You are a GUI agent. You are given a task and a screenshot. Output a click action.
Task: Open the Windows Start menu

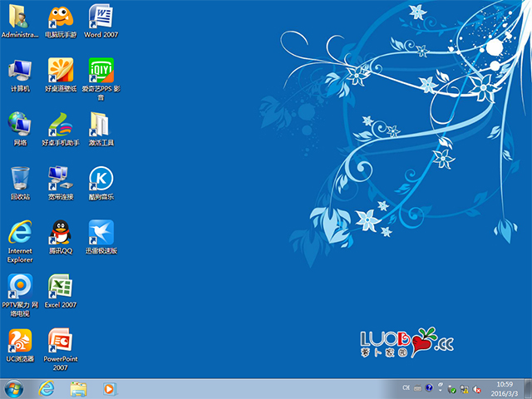click(x=14, y=388)
